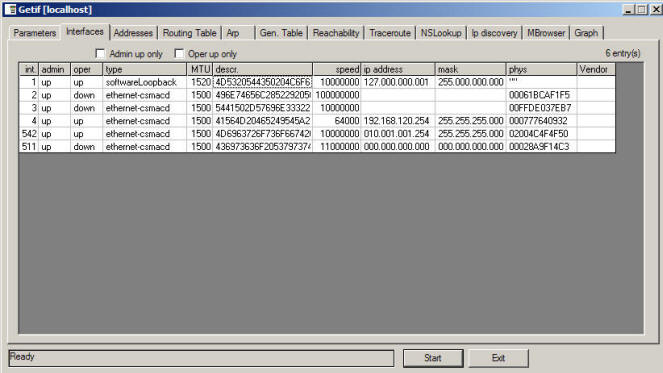Click the Getif application icon in title bar
The width and height of the screenshot is (663, 373).
(10, 9)
